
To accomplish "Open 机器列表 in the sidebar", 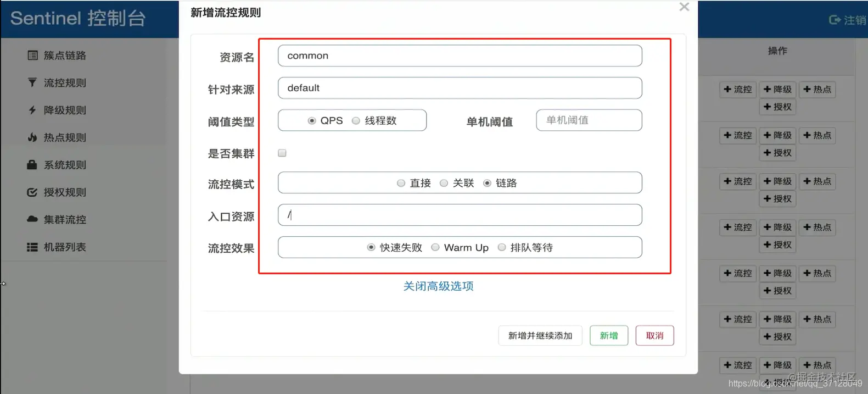I will (65, 247).
